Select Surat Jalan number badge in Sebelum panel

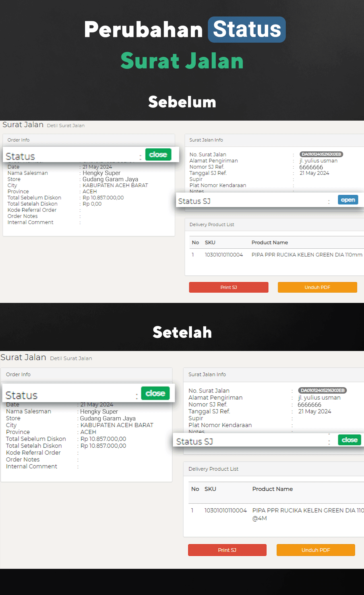pyautogui.click(x=321, y=154)
